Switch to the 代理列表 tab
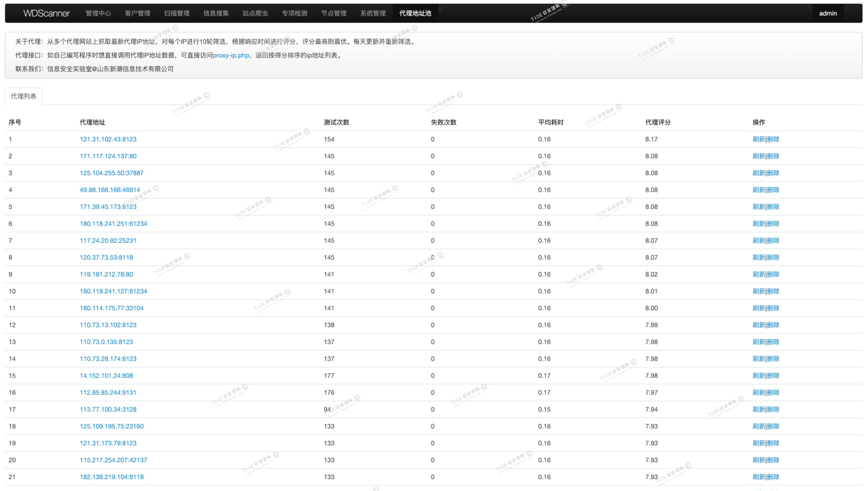The width and height of the screenshot is (868, 491). point(23,96)
